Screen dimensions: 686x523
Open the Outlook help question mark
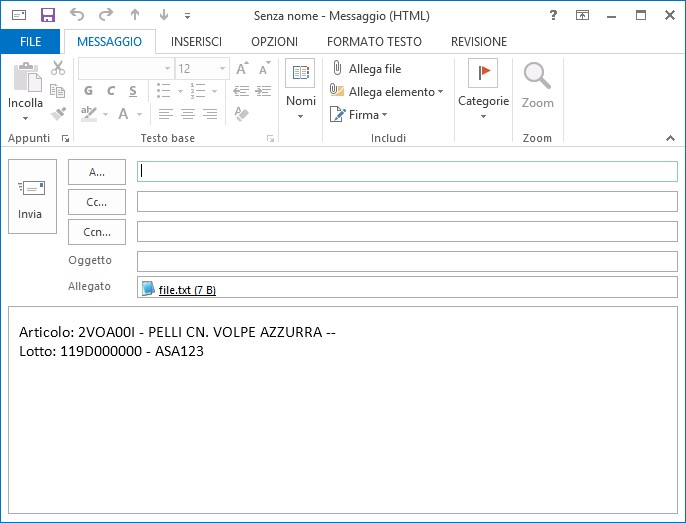553,15
